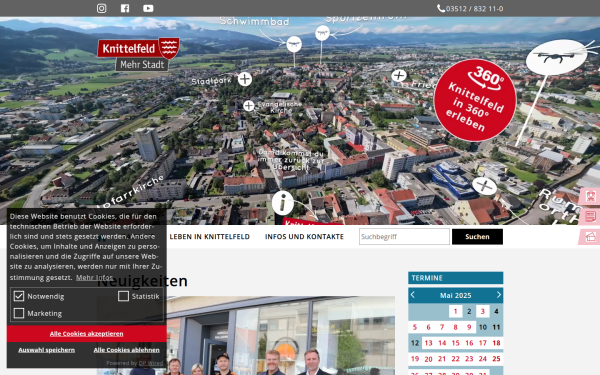Click the plus marker at Evangelische Kirche
600x375 pixels.
pos(249,106)
